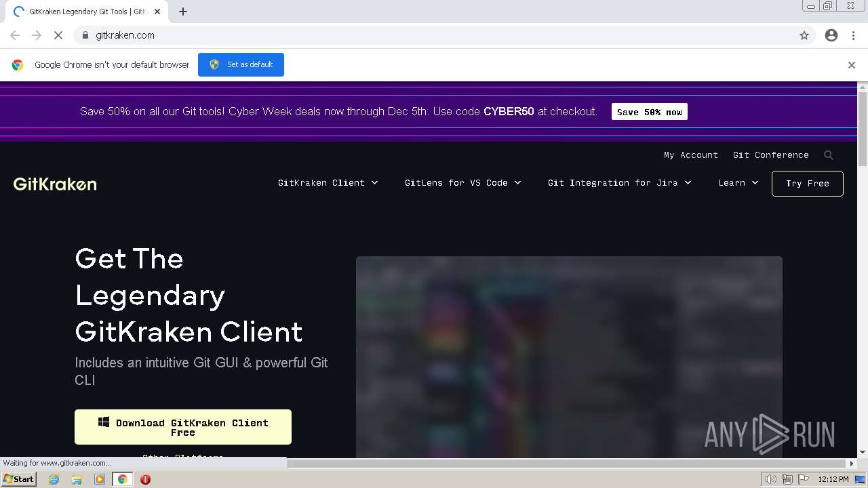
Task: Open the website search magnifier
Action: [x=829, y=155]
